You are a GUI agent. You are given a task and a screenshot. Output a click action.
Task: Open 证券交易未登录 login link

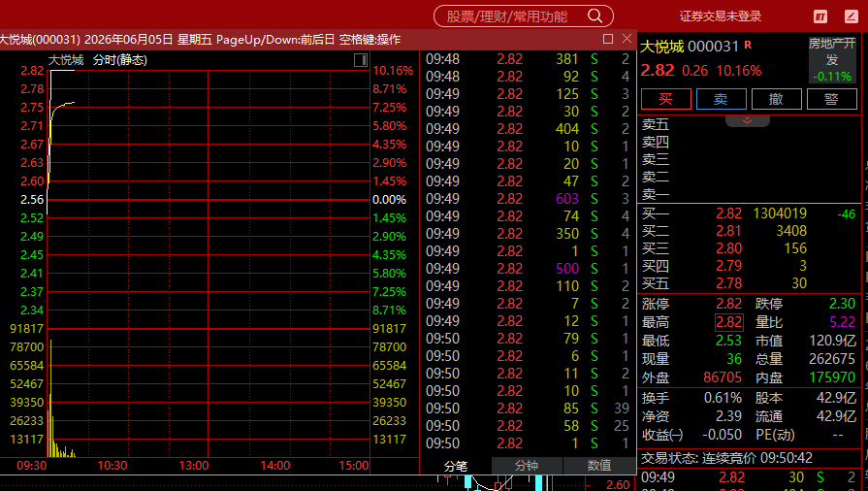point(721,16)
